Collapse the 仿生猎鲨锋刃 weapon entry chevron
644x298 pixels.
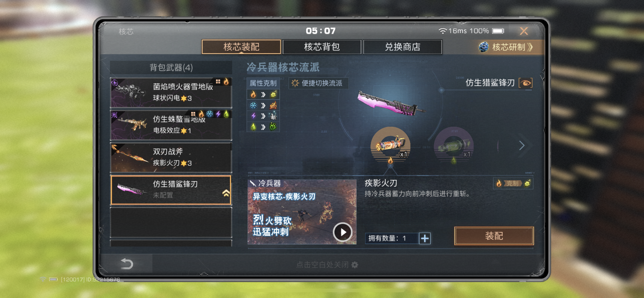226,193
